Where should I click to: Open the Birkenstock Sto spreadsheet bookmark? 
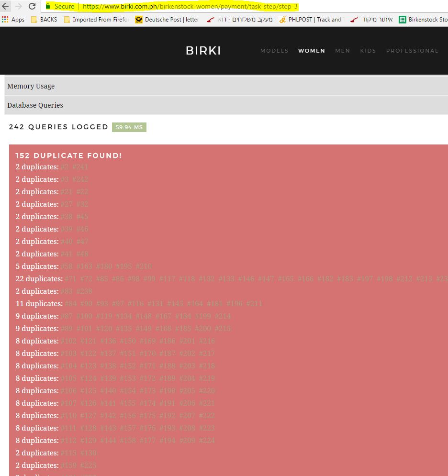tap(424, 20)
